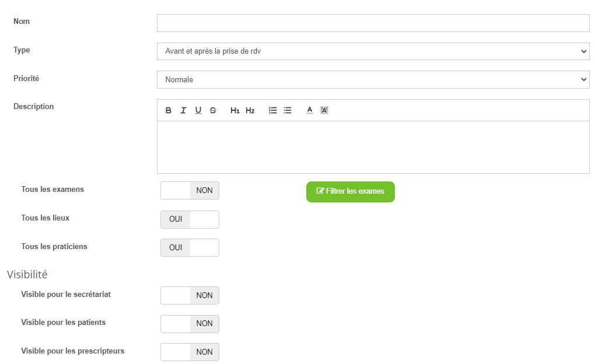Apply Heading 1 style in editor
The height and width of the screenshot is (364, 595).
pos(235,110)
